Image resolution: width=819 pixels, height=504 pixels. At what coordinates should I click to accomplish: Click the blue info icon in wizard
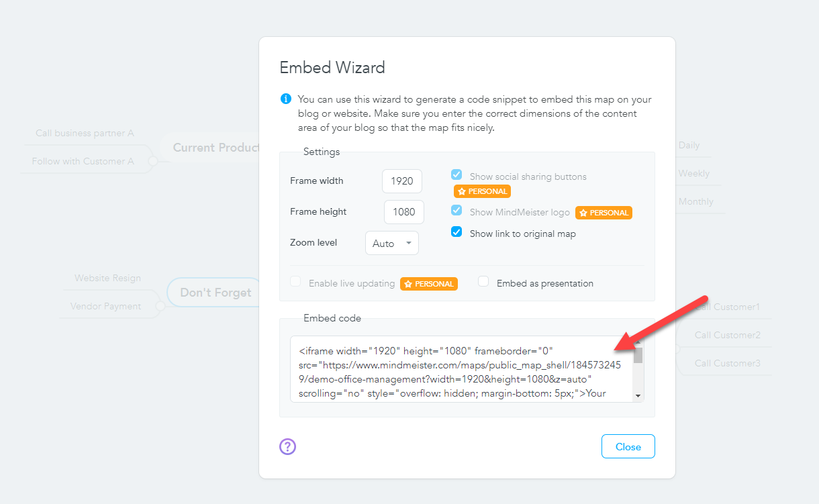point(286,99)
